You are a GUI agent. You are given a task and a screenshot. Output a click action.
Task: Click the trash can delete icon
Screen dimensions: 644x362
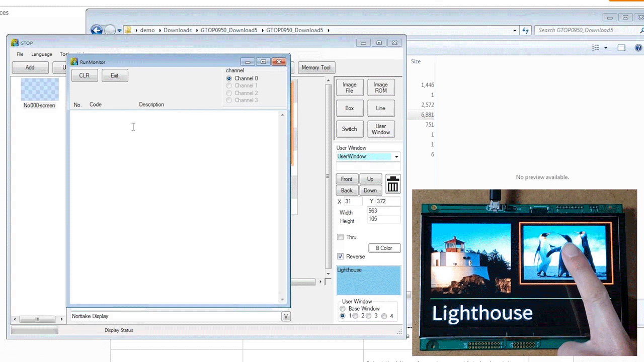click(x=393, y=185)
